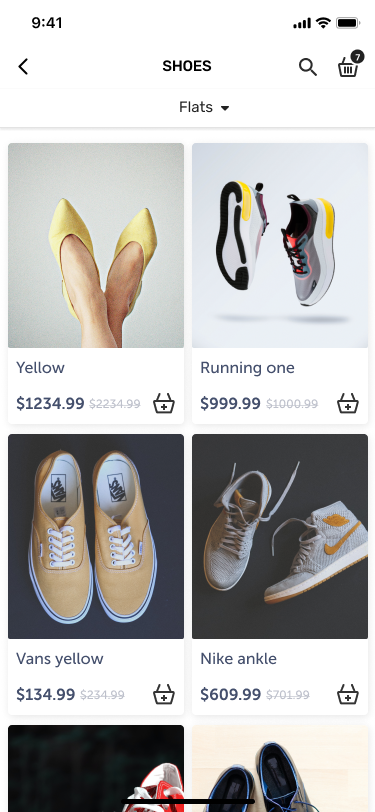Open search with the magnifier icon
The image size is (375, 812).
pyautogui.click(x=308, y=67)
